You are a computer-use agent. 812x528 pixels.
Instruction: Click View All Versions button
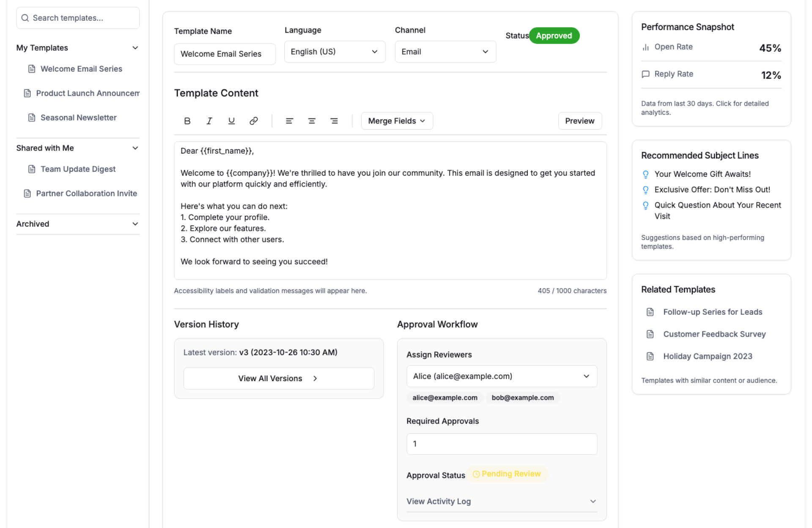tap(278, 378)
